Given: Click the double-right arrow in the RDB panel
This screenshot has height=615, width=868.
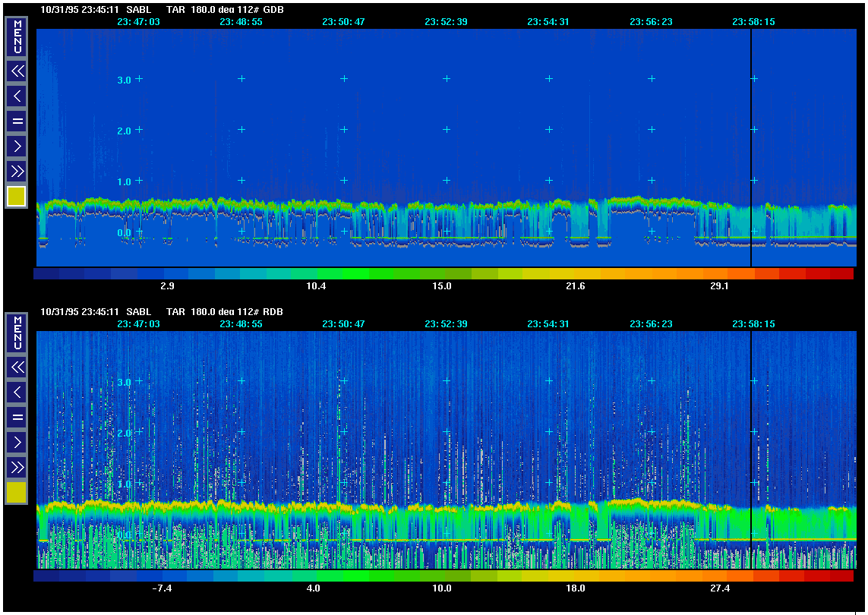Looking at the screenshot, I should [x=17, y=467].
